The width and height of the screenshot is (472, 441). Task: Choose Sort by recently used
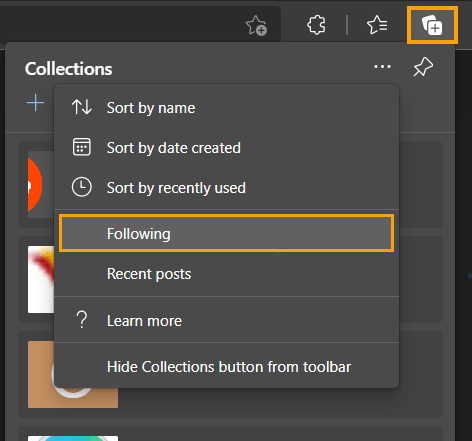tap(226, 188)
